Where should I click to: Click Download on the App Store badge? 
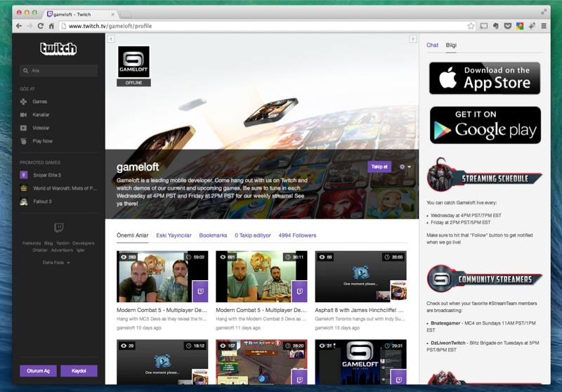pyautogui.click(x=485, y=78)
